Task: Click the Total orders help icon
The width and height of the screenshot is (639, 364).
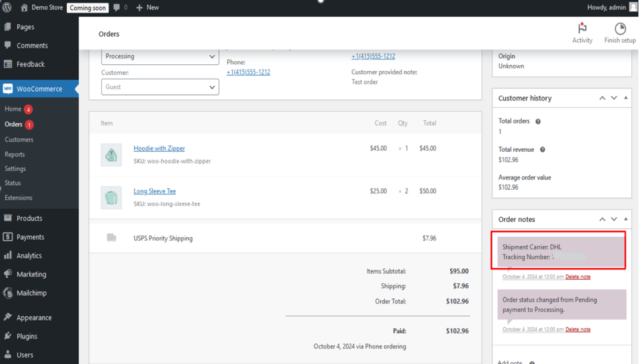Action: click(538, 121)
